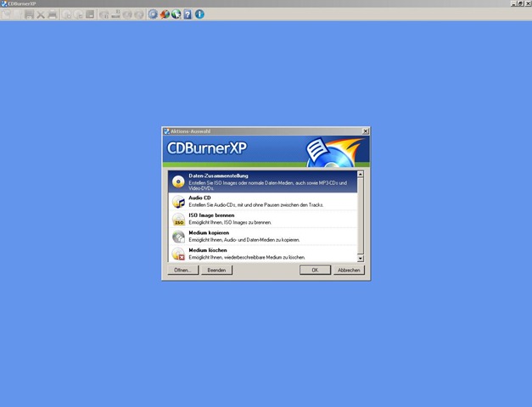
Task: Click the Beenden button
Action: (217, 270)
